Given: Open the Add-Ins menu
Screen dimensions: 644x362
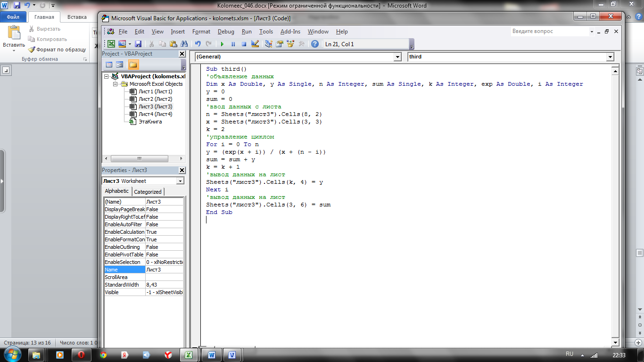Looking at the screenshot, I should (x=290, y=32).
